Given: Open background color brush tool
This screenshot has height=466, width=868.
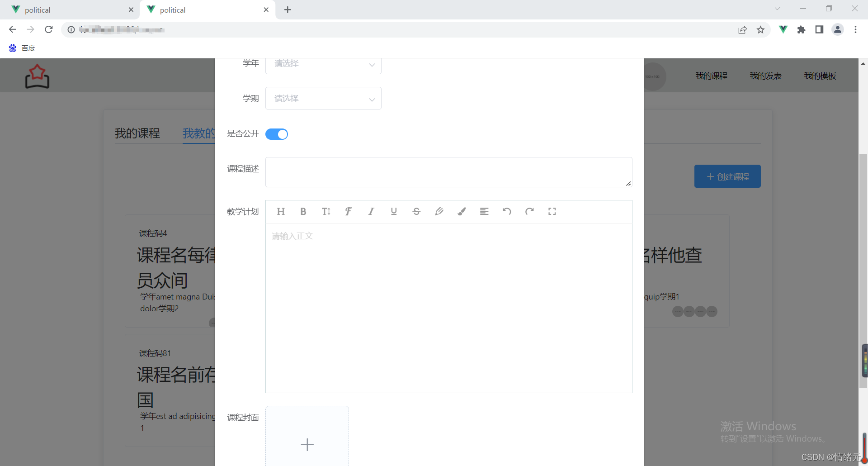Looking at the screenshot, I should click(462, 211).
